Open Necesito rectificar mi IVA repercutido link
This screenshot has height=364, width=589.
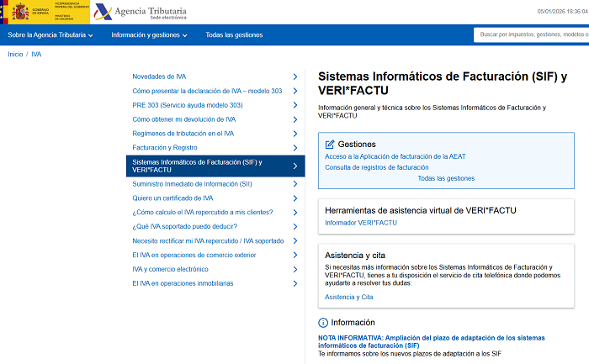point(208,241)
